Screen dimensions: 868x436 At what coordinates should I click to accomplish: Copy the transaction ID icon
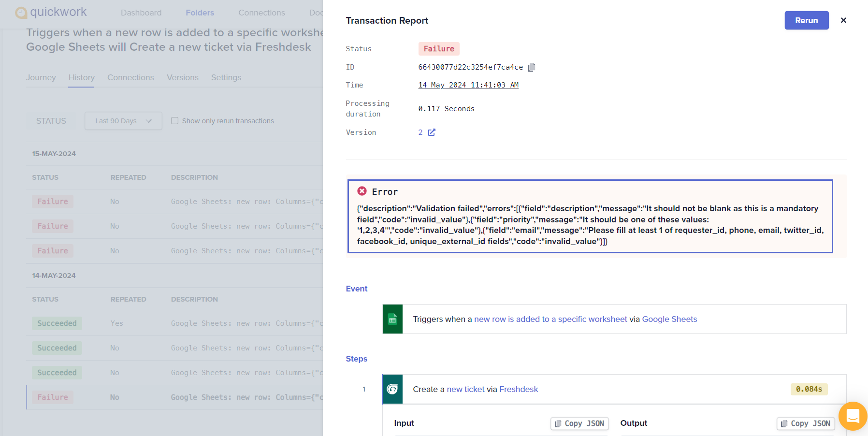coord(531,67)
